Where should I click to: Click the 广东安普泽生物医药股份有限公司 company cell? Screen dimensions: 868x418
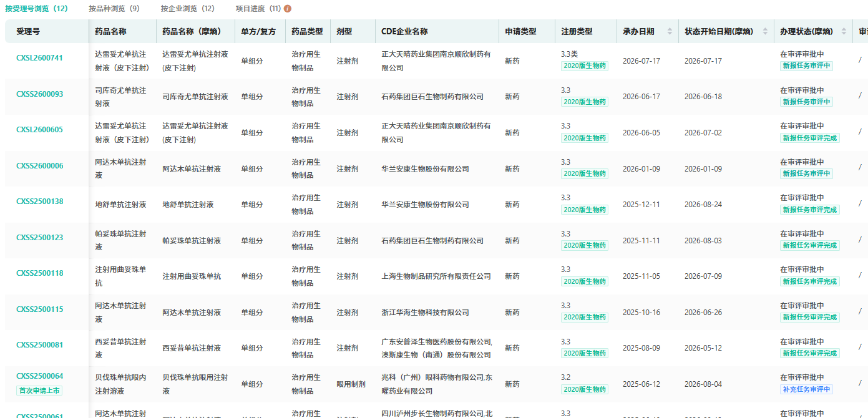(x=437, y=348)
